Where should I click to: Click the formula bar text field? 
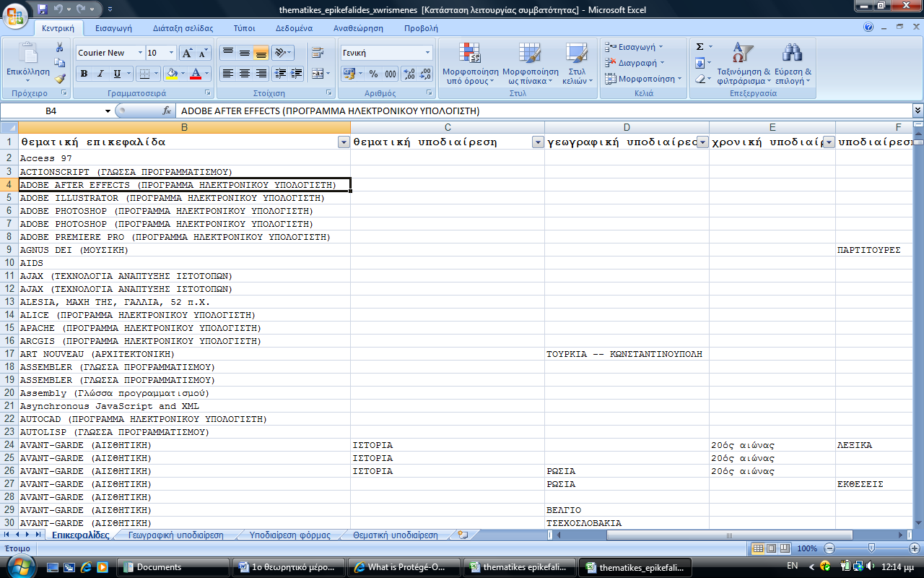coord(545,111)
